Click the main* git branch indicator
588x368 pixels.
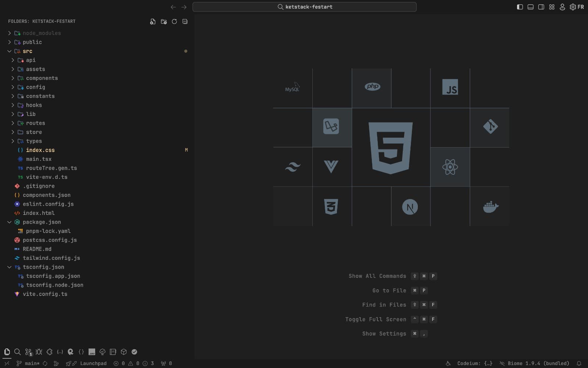point(28,363)
